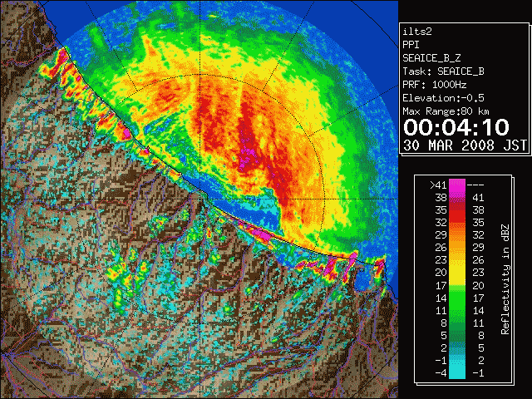Viewport: 532px width, 399px height.
Task: Click the yellow 20 dBZ legend swatch
Action: click(x=457, y=273)
